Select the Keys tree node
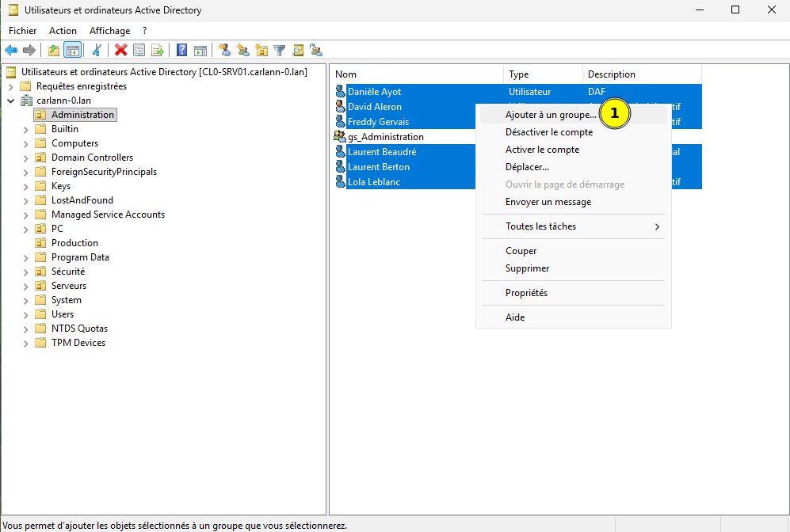Screen dimensions: 790x532 (61, 186)
